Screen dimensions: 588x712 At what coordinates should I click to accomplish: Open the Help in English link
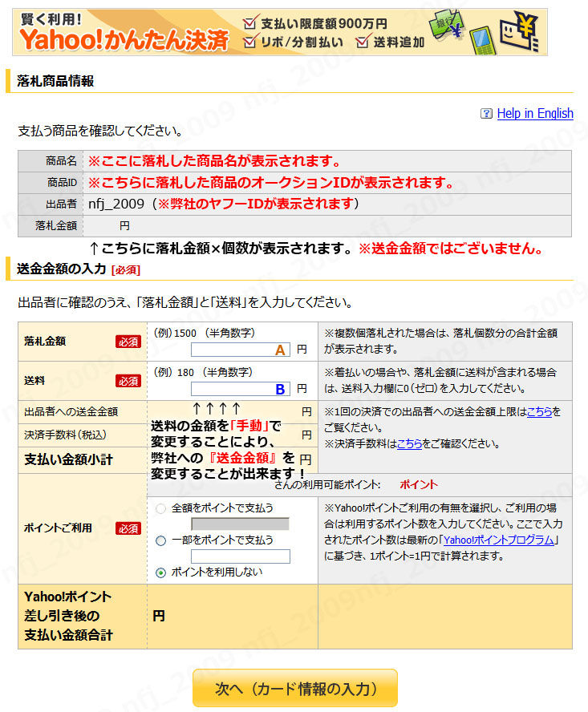(x=535, y=113)
